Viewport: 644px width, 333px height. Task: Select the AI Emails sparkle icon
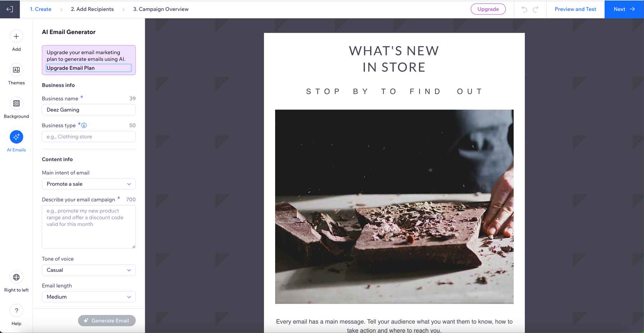(x=16, y=137)
